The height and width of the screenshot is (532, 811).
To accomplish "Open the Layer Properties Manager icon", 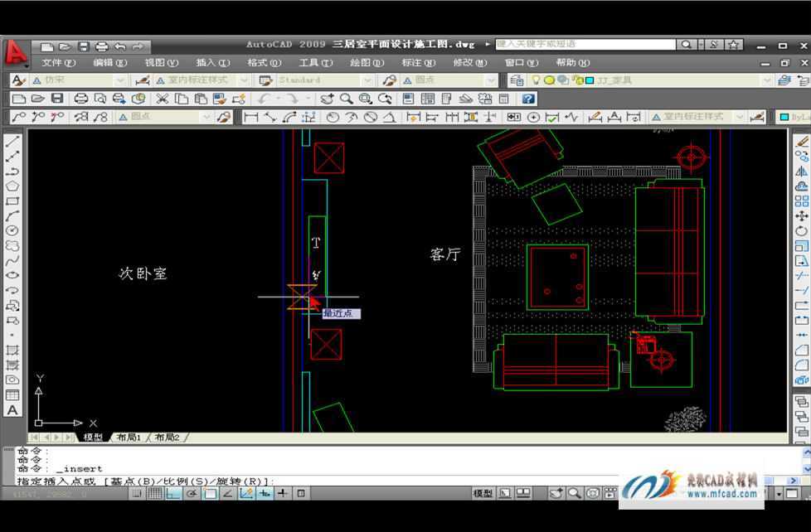I will [x=516, y=80].
